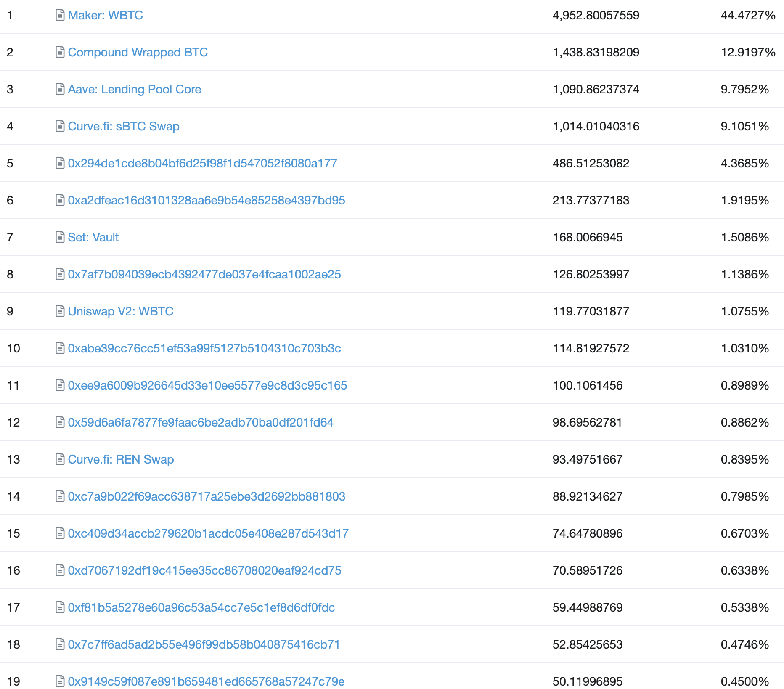Viewport: 784px width, 689px height.
Task: Open address 0x294de1cde8b04bf6d25f98f1d547052f8080a177
Action: pyautogui.click(x=203, y=163)
